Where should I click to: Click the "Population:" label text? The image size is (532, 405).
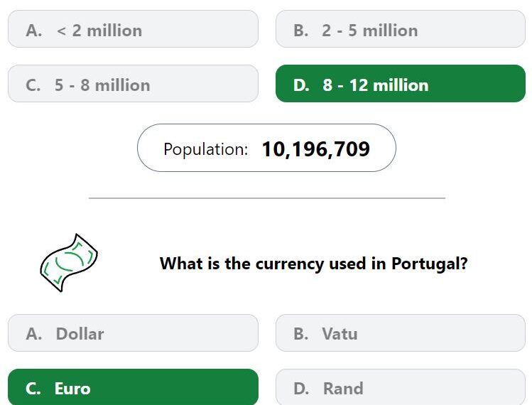pos(205,149)
